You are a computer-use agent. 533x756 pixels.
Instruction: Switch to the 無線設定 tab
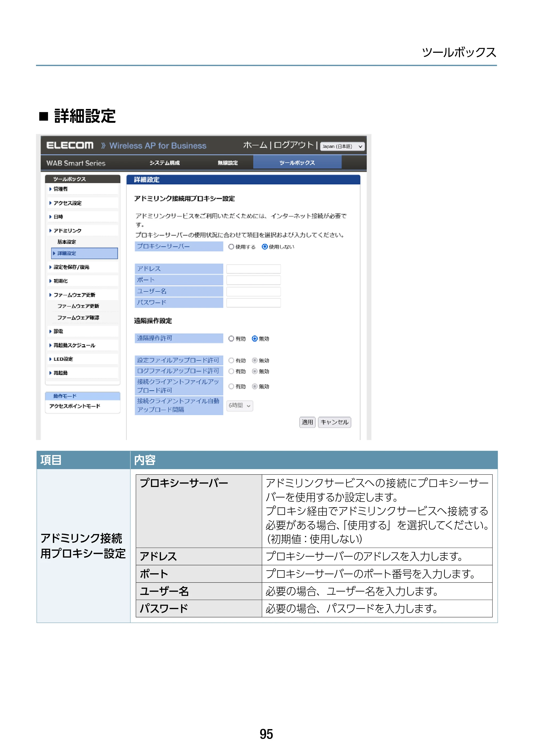[228, 163]
